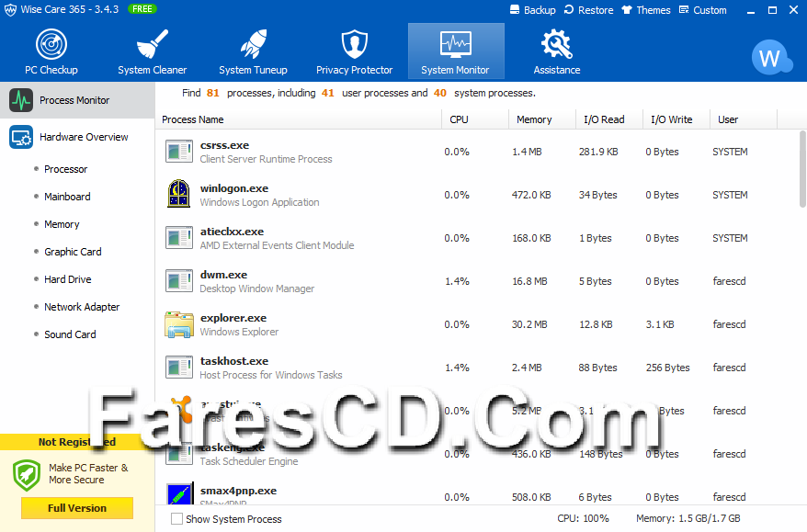
Task: Click the Wise Care 365 logo icon
Action: point(10,10)
